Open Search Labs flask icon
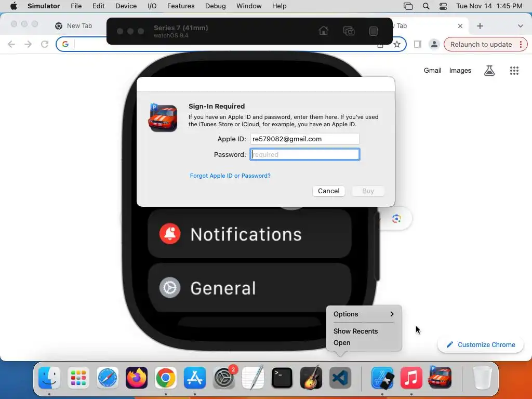The image size is (532, 399). (489, 71)
